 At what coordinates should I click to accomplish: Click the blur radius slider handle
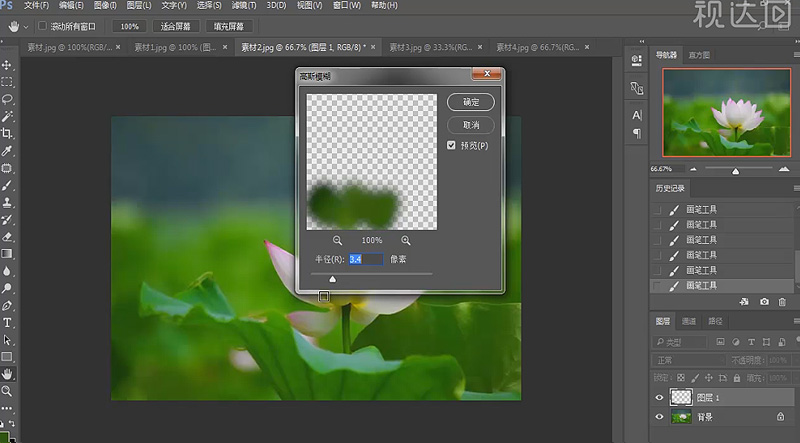click(x=333, y=279)
